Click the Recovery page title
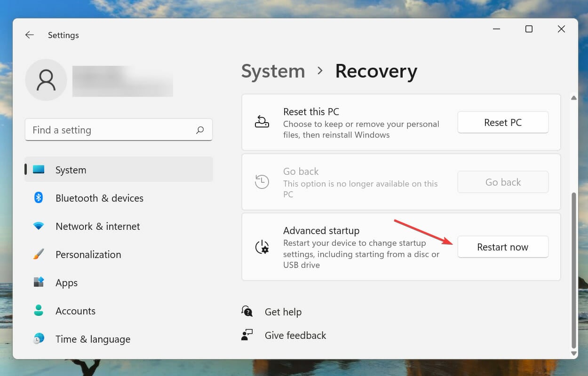This screenshot has width=588, height=376. 376,71
